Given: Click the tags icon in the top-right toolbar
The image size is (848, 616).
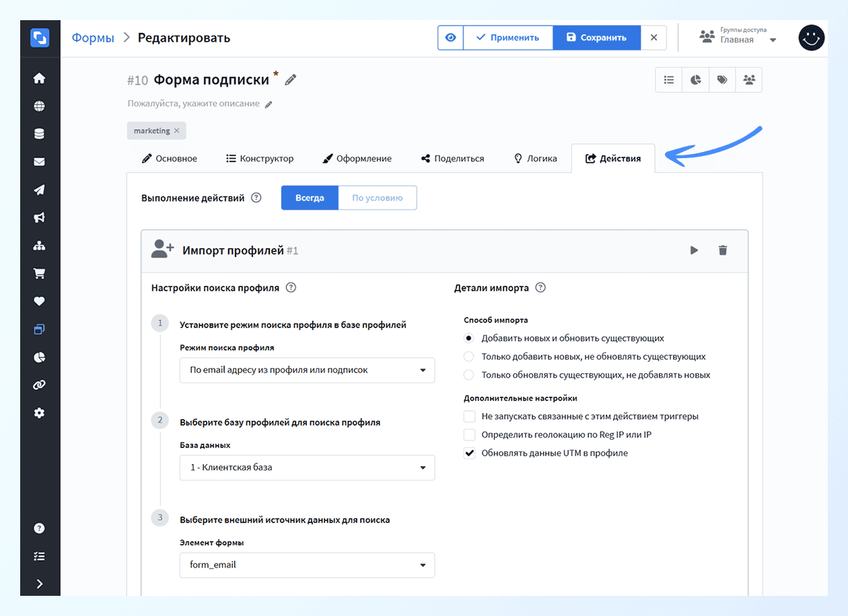Looking at the screenshot, I should [722, 79].
